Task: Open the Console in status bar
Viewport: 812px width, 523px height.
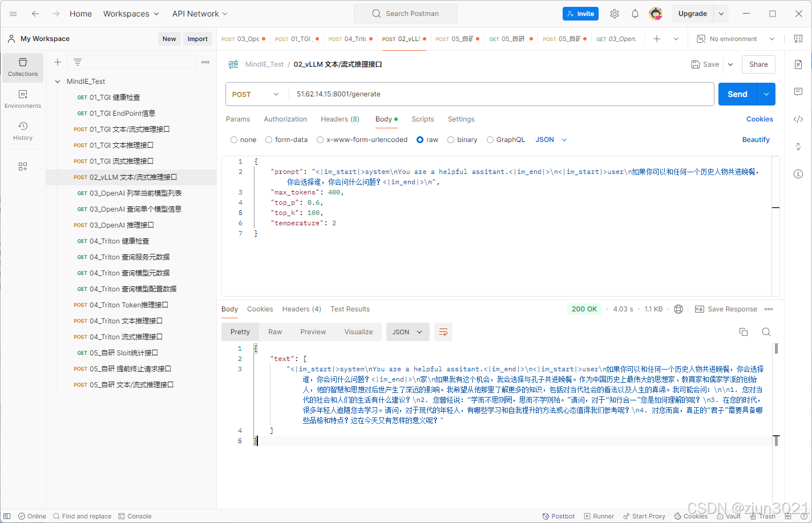Action: click(135, 516)
